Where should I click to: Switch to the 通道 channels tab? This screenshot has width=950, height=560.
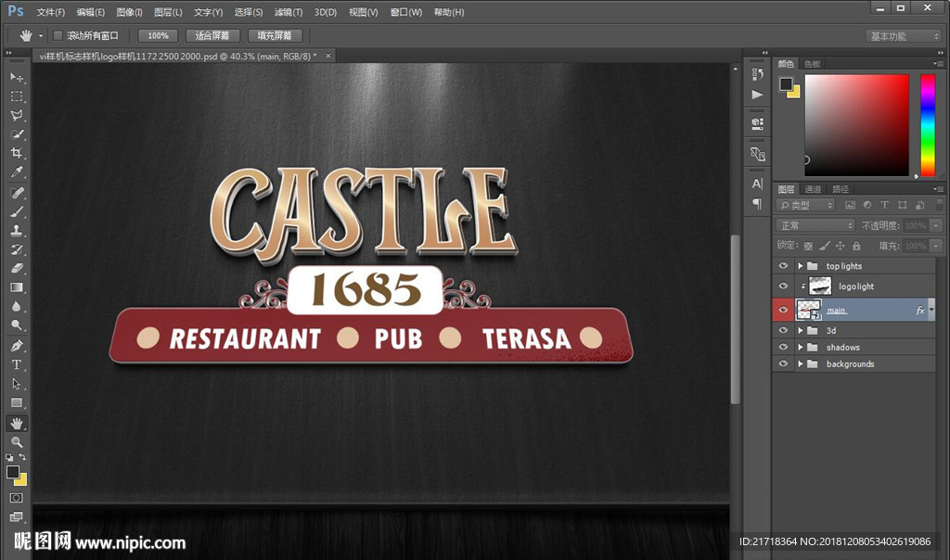(813, 189)
